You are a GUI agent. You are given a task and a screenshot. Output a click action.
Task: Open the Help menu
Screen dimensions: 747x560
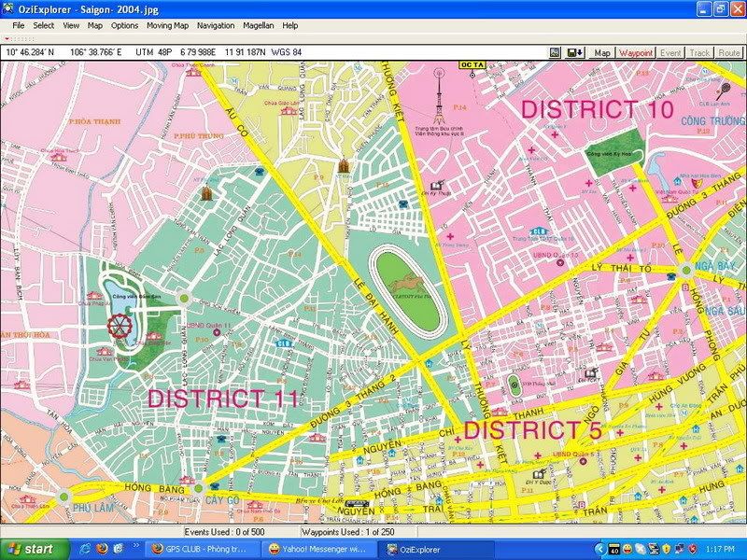pyautogui.click(x=289, y=26)
